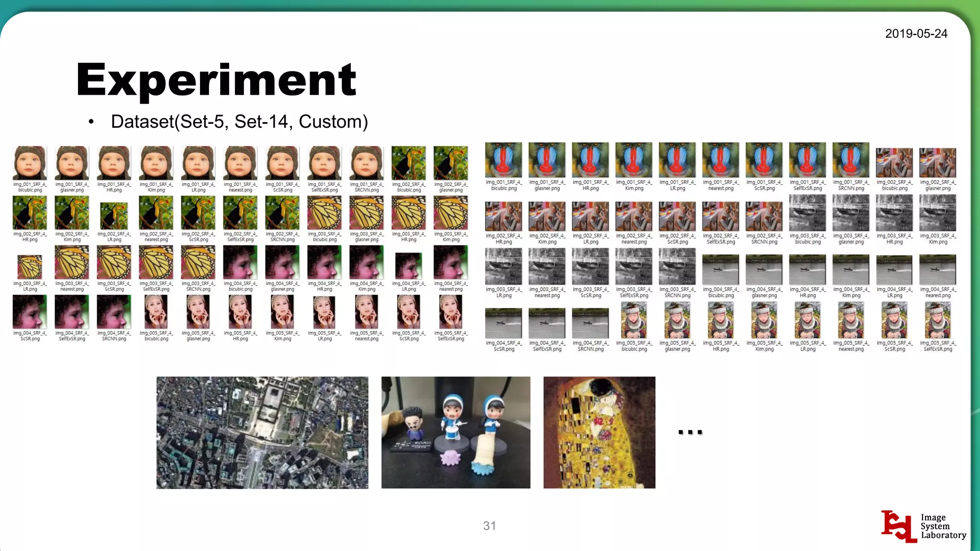The image size is (980, 551).
Task: Click the ellipsis dots after the painting
Action: click(x=690, y=432)
